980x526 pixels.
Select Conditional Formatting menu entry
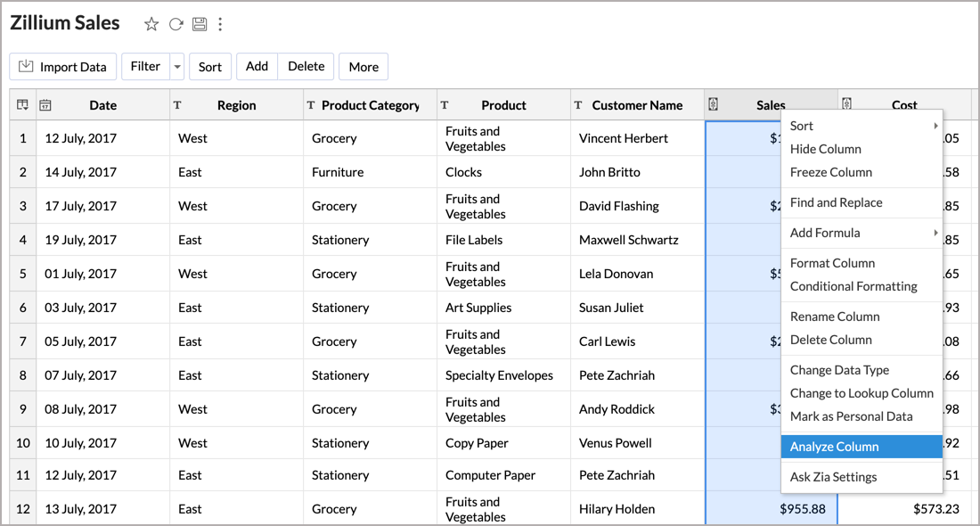tap(853, 286)
